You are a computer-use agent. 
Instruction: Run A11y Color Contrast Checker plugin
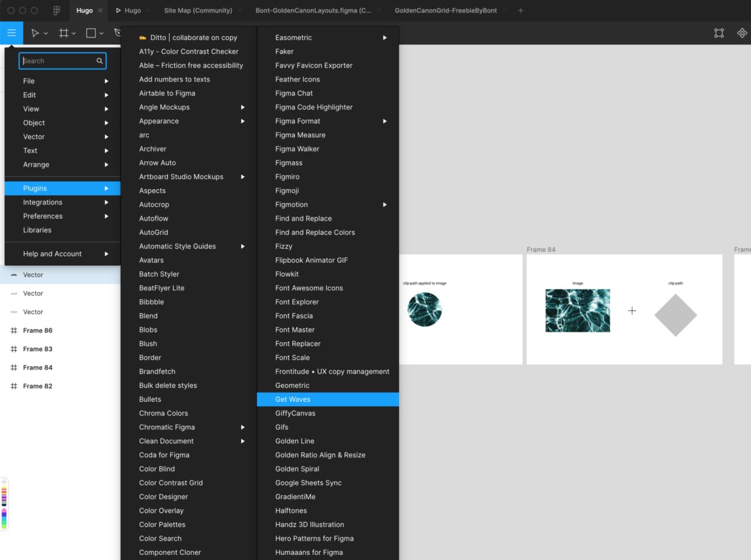188,52
